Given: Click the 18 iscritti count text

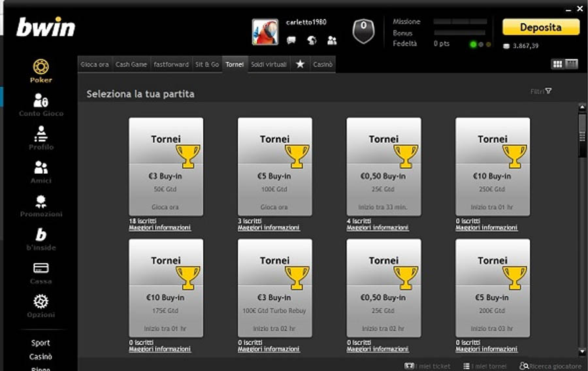Looking at the screenshot, I should [x=142, y=221].
